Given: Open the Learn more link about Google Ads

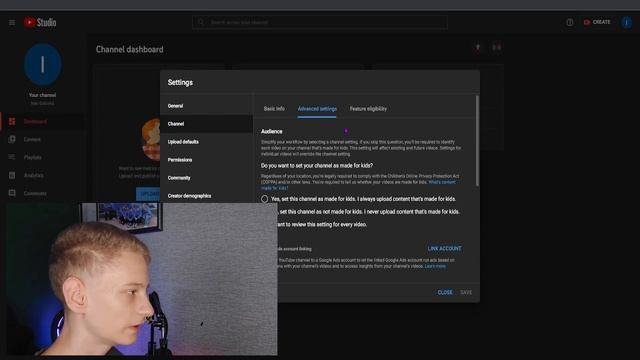Looking at the screenshot, I should (435, 266).
